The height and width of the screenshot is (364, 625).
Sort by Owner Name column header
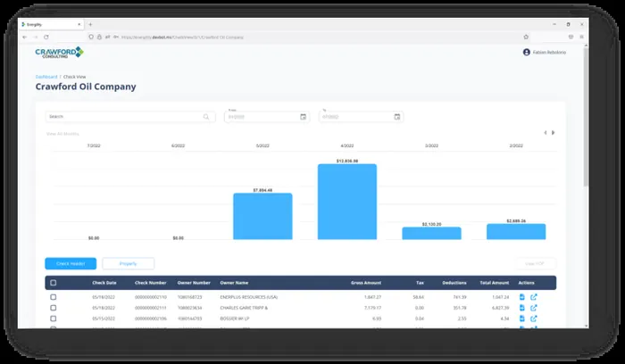tap(234, 283)
